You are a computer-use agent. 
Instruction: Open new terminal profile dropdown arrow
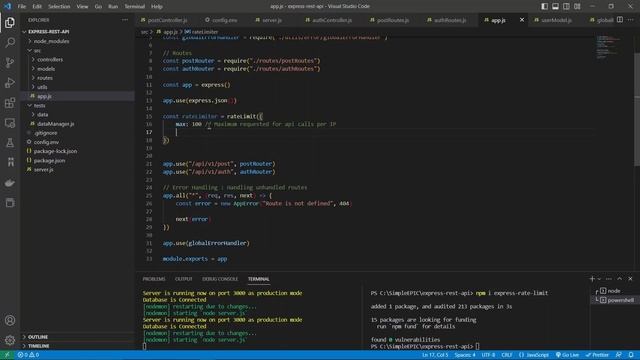[x=599, y=279]
